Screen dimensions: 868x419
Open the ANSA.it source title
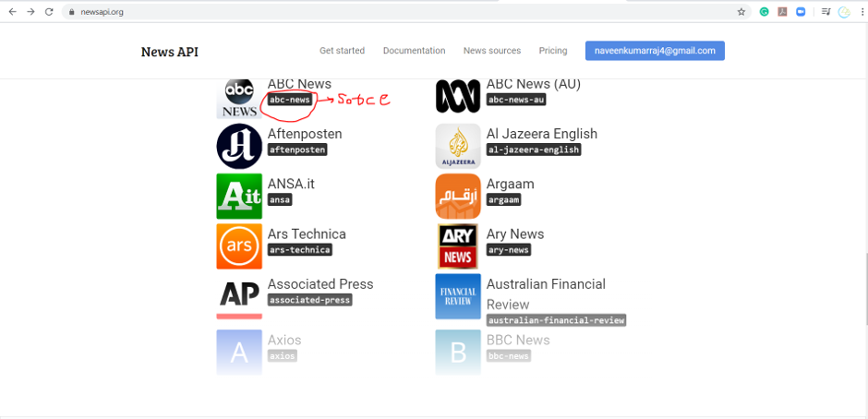291,184
